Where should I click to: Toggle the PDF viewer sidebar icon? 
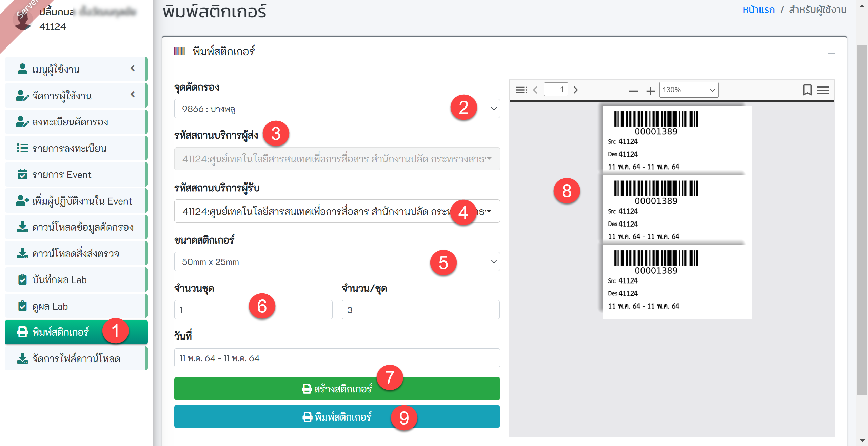(521, 90)
